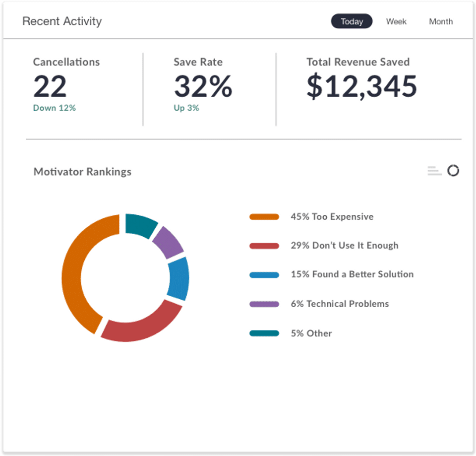Select the blue donut chart segment
The height and width of the screenshot is (456, 476).
click(178, 278)
